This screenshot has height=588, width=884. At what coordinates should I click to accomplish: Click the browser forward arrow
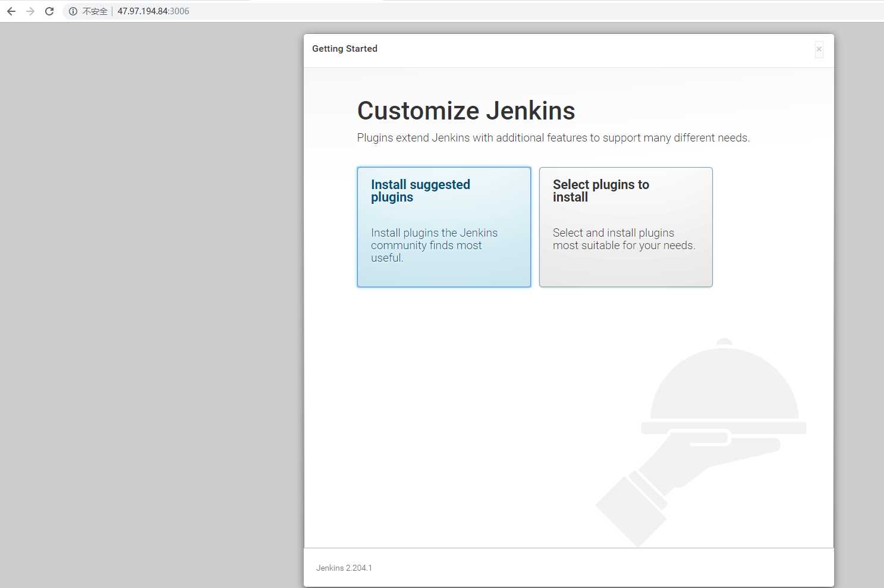[30, 11]
